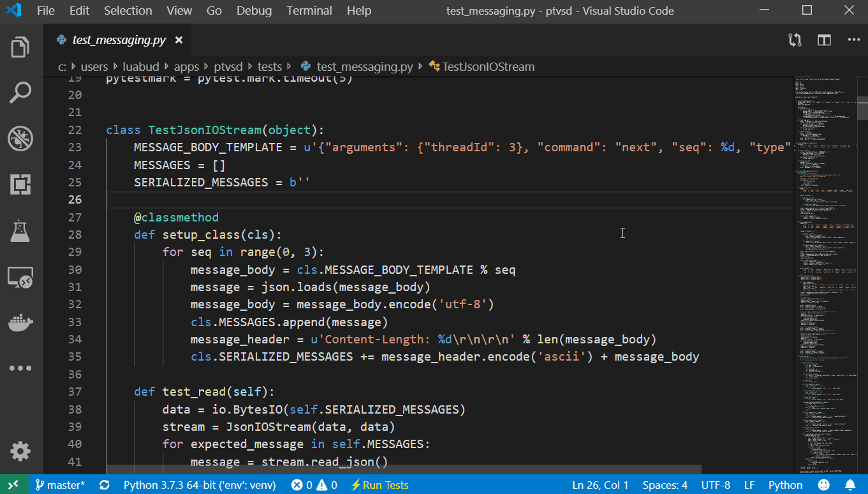Click the 'apps' breadcrumb segment
This screenshot has height=494, width=868.
pos(186,66)
